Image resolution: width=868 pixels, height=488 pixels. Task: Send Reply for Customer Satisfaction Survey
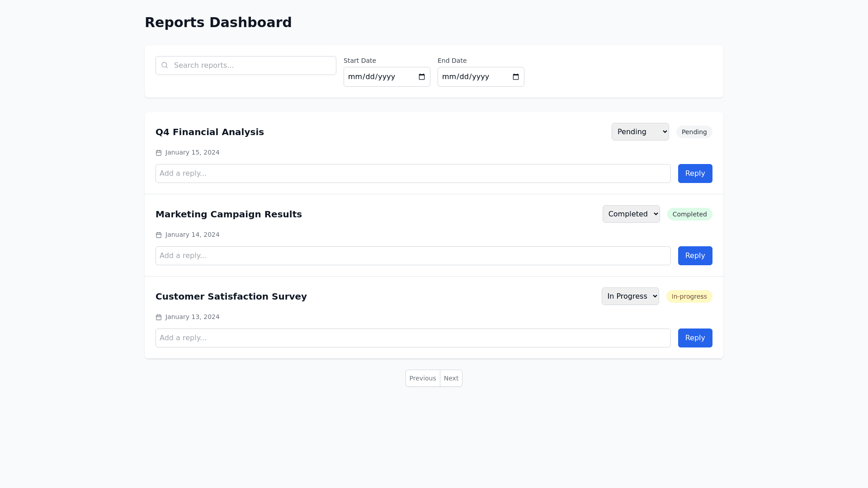[x=695, y=338]
